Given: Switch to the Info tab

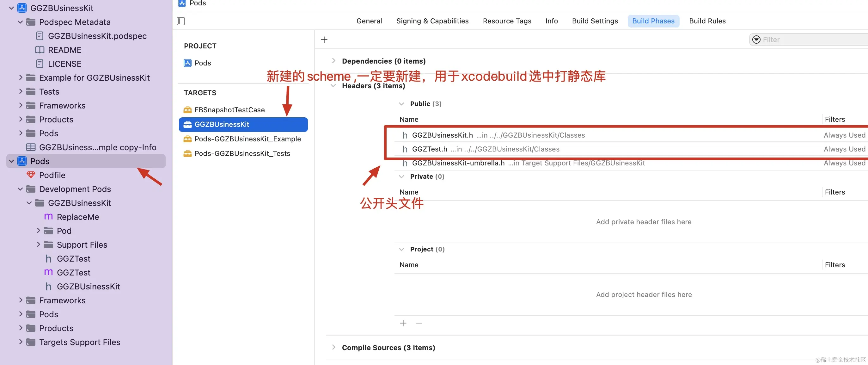Looking at the screenshot, I should [x=552, y=21].
